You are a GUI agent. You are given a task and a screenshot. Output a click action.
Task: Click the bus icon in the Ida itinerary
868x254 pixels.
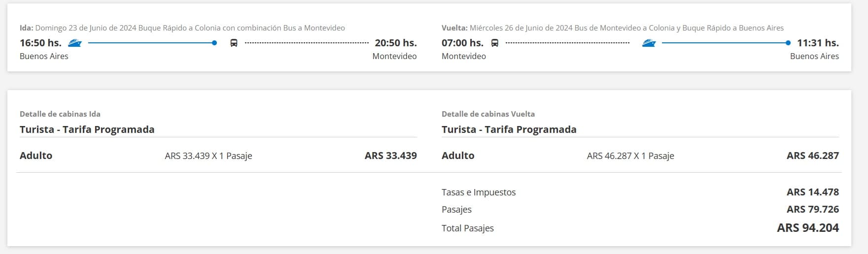coord(234,43)
